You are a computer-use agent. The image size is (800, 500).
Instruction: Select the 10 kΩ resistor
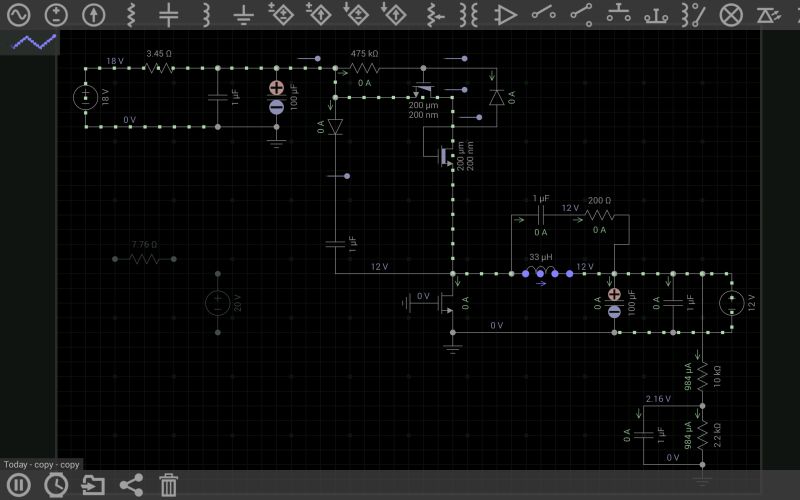click(x=703, y=376)
